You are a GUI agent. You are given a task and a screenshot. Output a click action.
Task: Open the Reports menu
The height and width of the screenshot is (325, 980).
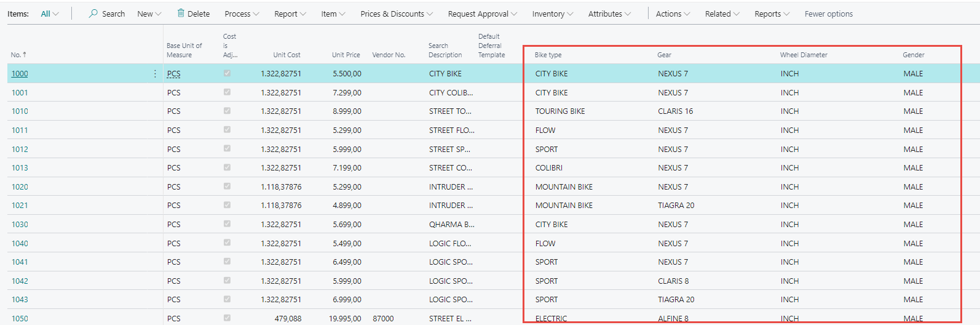[772, 14]
